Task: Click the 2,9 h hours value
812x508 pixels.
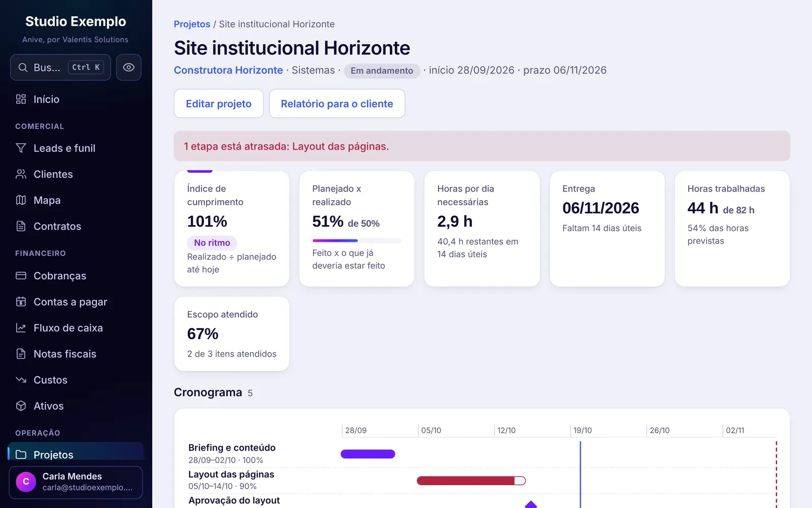Action: (x=455, y=221)
